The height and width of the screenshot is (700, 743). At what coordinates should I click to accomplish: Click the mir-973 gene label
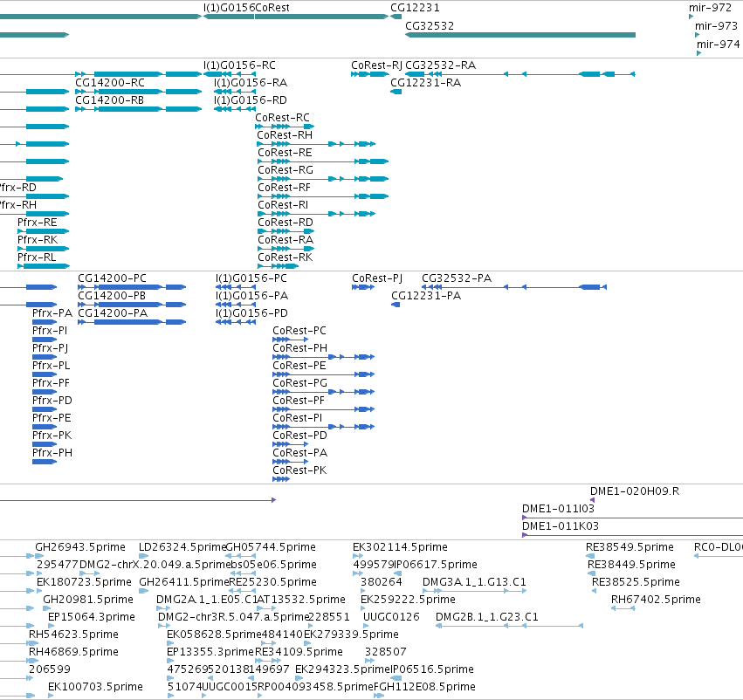pos(716,26)
